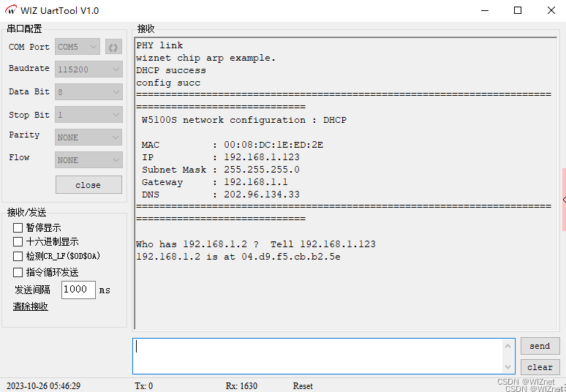
Task: Click the 清除接收 link
Action: (30, 306)
